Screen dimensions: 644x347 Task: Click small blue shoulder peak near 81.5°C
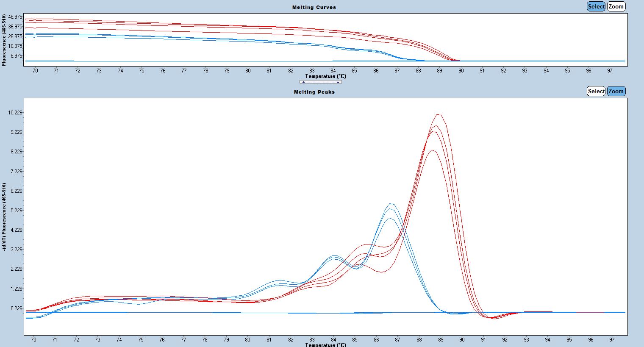pos(280,280)
